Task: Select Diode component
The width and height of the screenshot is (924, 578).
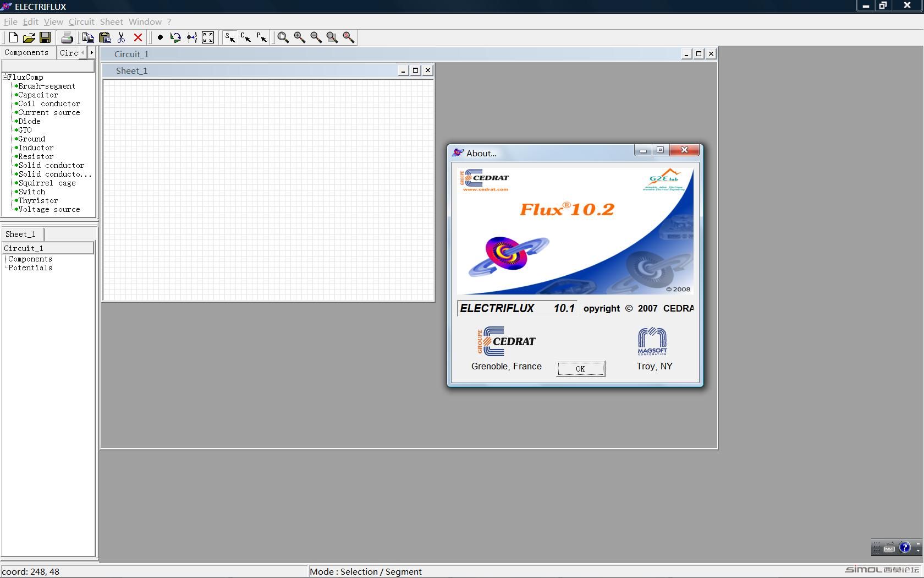Action: [29, 122]
